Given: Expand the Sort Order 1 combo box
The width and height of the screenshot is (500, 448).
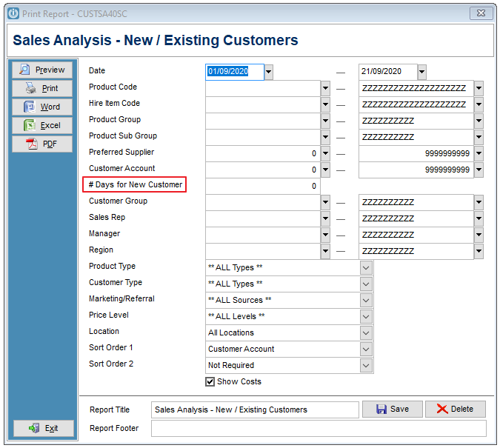Looking at the screenshot, I should (366, 350).
